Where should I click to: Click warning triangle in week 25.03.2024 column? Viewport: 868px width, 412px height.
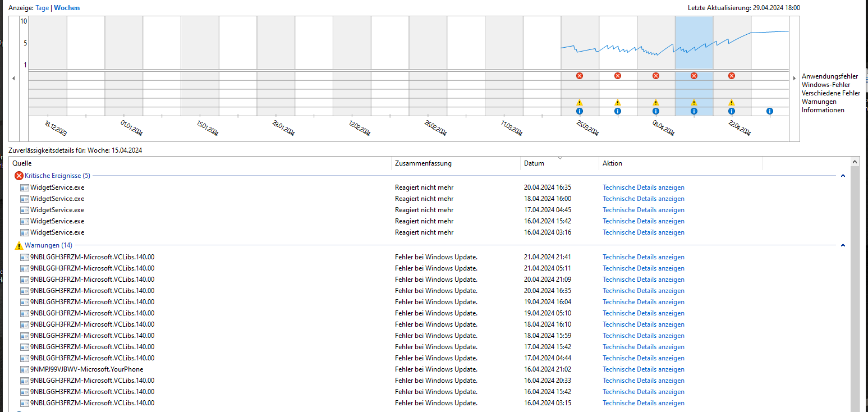coord(580,102)
